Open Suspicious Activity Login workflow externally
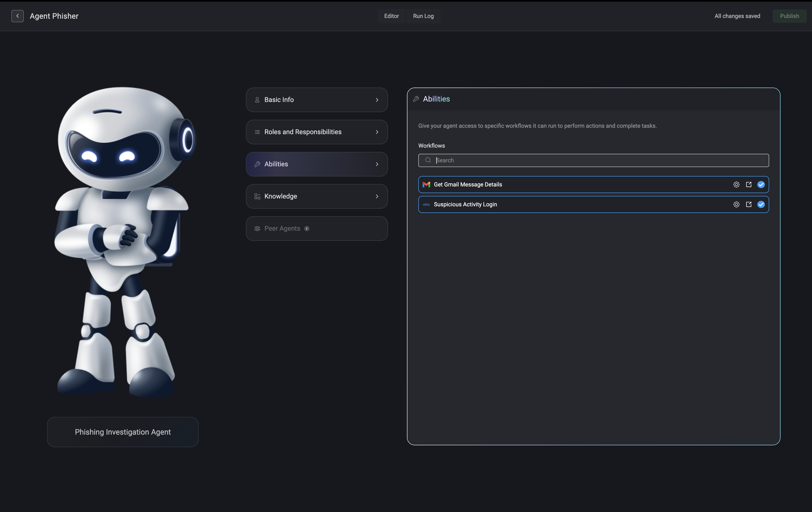 click(x=749, y=204)
